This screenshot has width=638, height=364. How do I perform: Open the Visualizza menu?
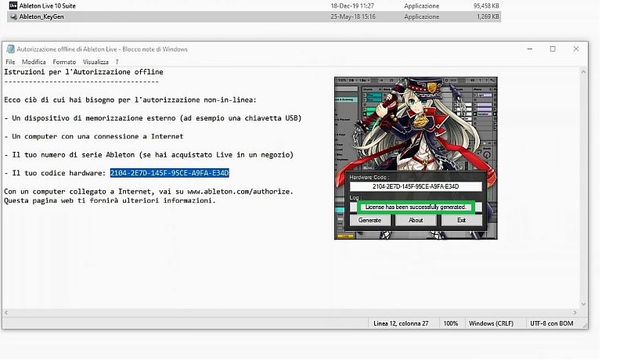[96, 62]
